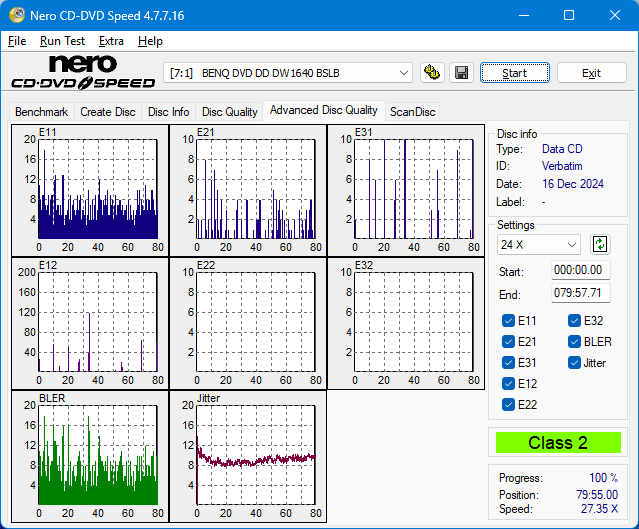Uncheck the E11 checkbox
639x529 pixels.
click(508, 321)
